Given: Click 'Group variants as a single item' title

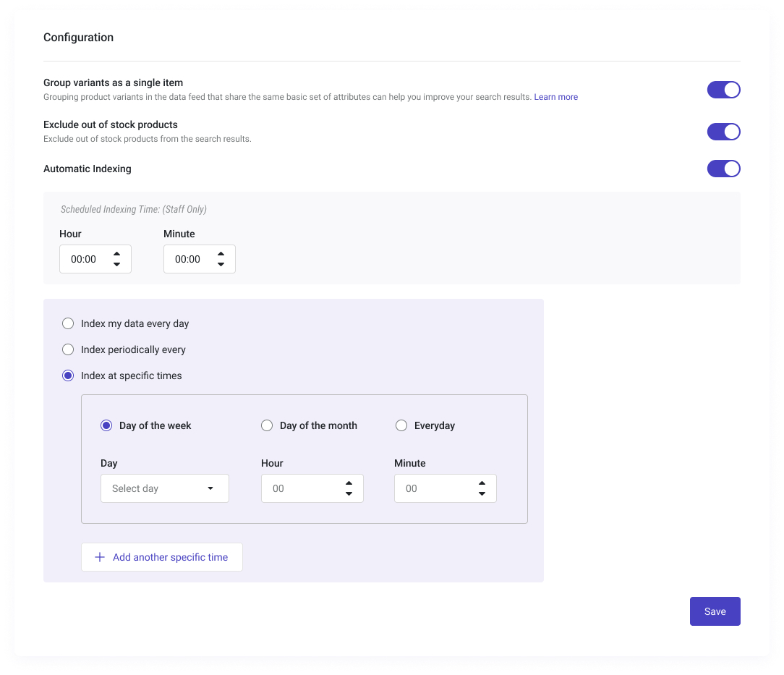Looking at the screenshot, I should (113, 82).
